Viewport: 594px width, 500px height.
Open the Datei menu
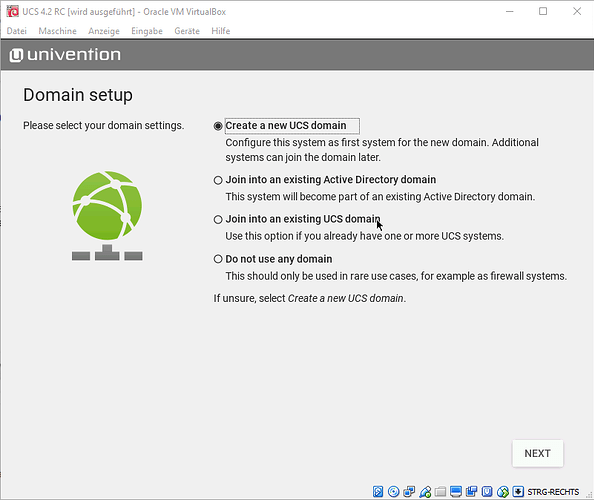coord(17,31)
